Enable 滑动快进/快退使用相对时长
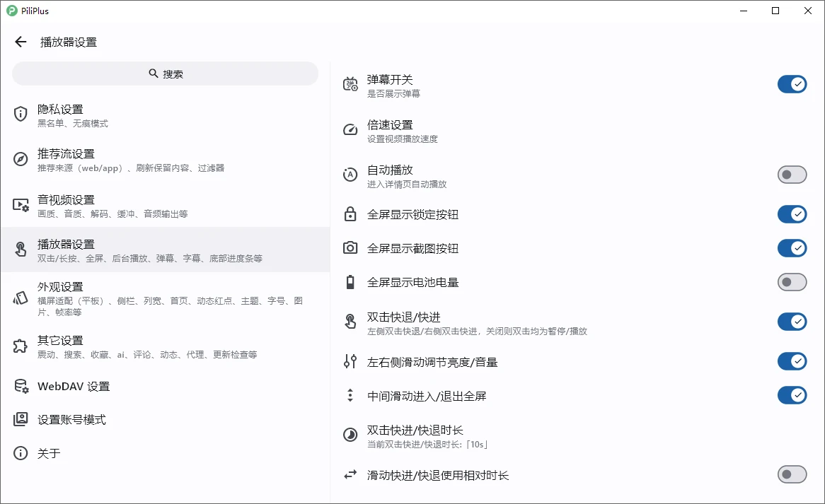The image size is (825, 504). click(x=792, y=474)
